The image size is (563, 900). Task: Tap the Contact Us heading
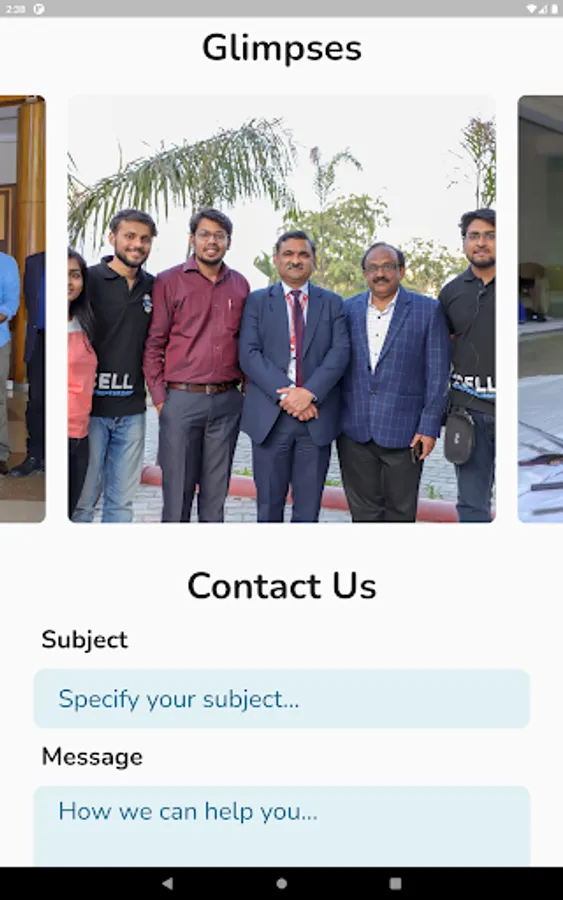(x=282, y=586)
